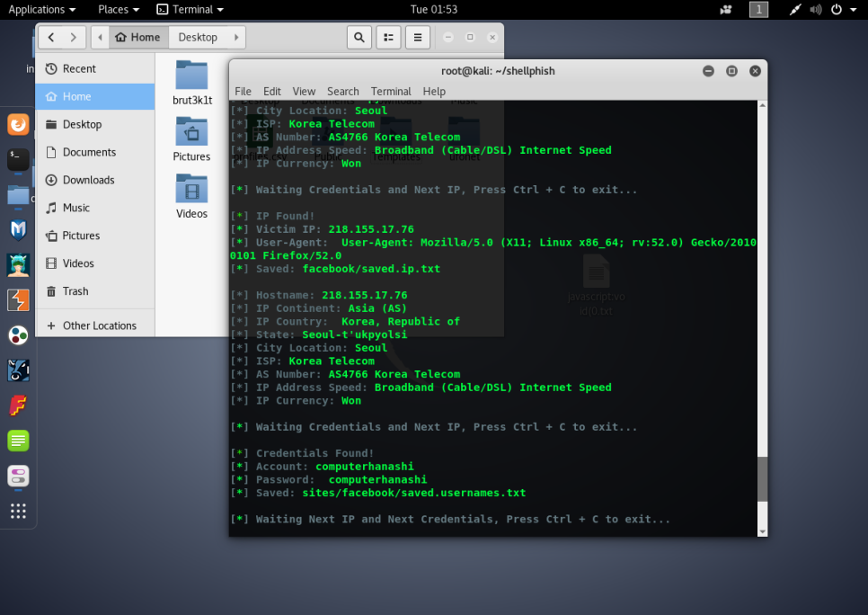
Task: Click the recorder icon in top bar
Action: (726, 9)
